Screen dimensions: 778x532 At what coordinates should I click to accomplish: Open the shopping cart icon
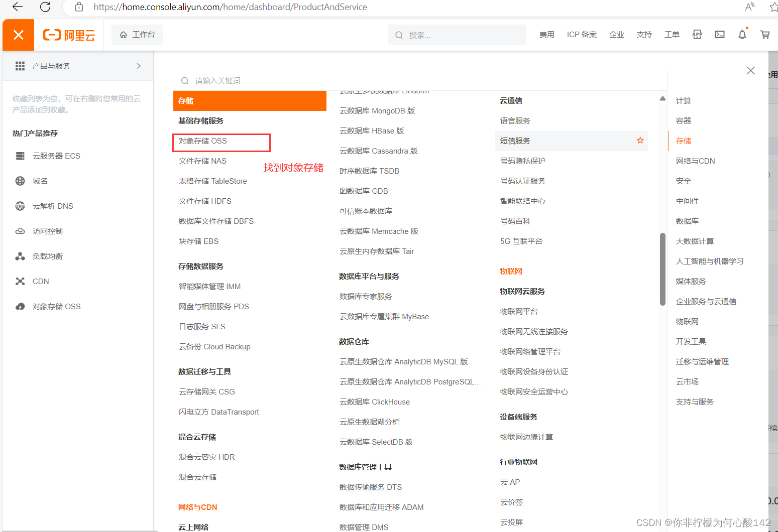(765, 35)
